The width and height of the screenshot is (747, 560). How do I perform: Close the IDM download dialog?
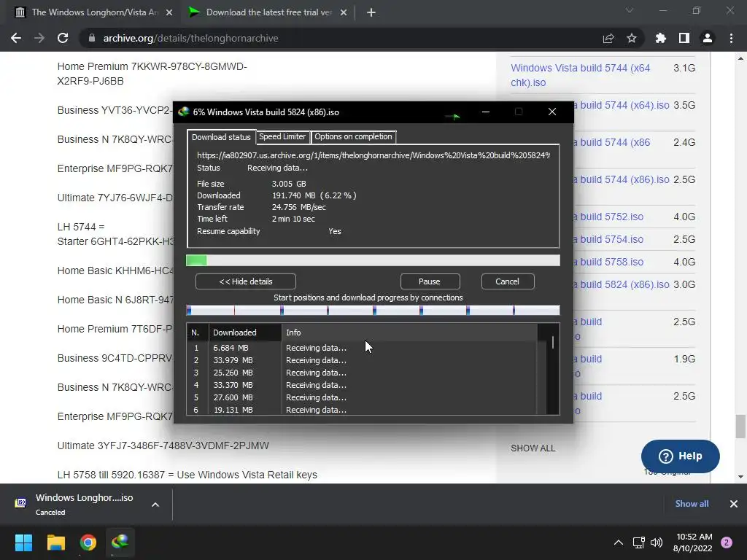click(x=552, y=112)
